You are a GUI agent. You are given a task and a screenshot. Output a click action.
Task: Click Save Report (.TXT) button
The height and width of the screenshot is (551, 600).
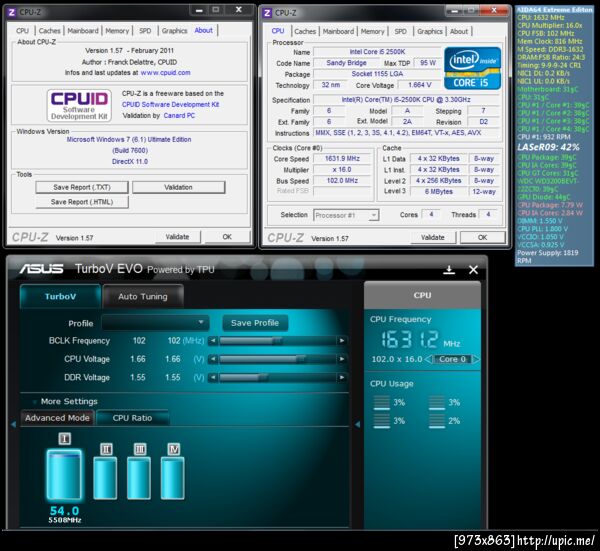[82, 187]
